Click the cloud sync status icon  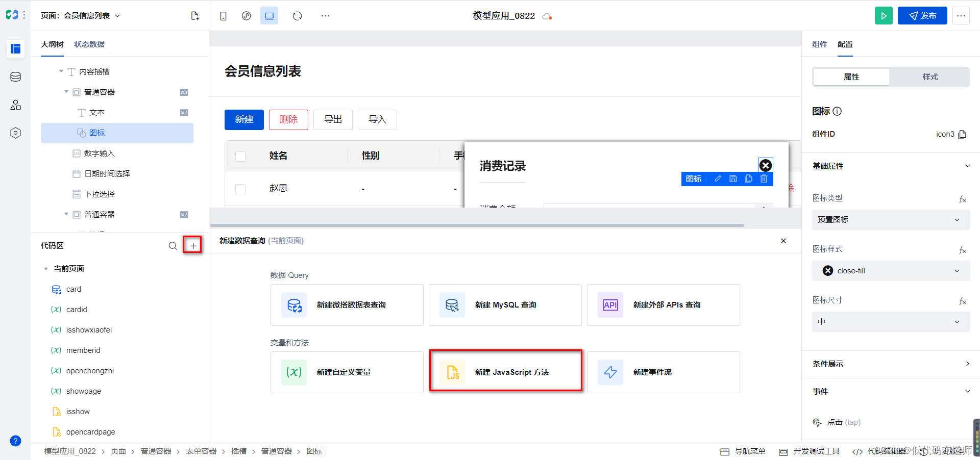click(x=547, y=16)
